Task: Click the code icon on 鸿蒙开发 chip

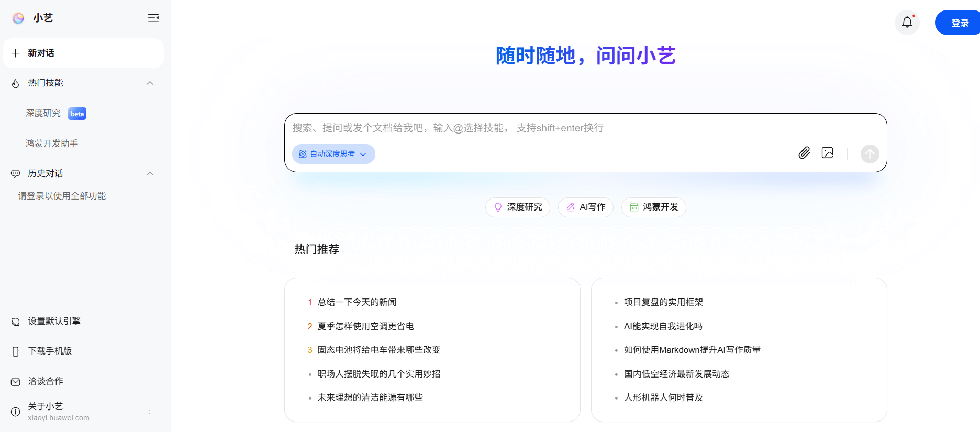Action: pyautogui.click(x=634, y=207)
